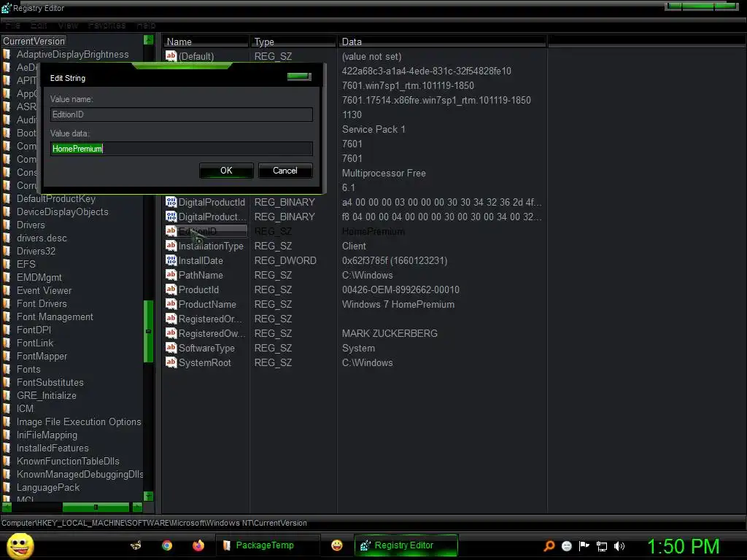The height and width of the screenshot is (560, 747).
Task: Launch Firefox from the taskbar
Action: point(198,545)
